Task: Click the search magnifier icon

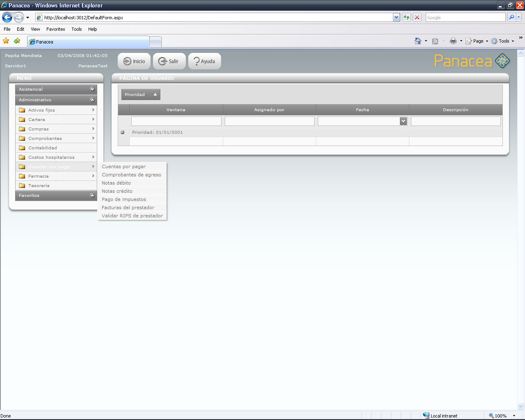Action: click(x=511, y=17)
